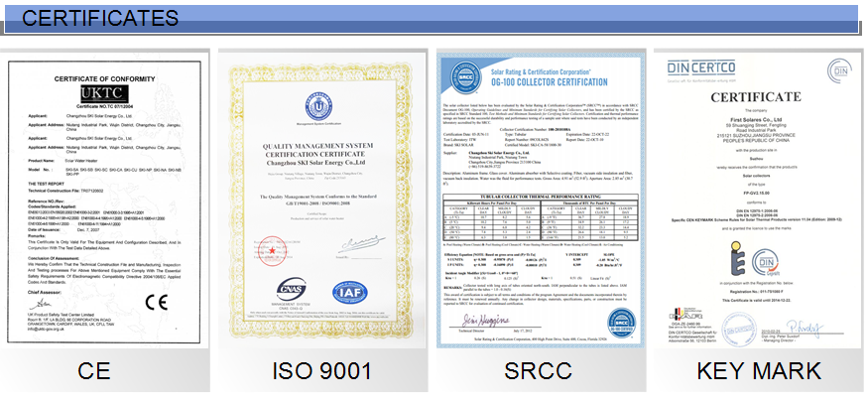Click the blue round emblem atop the ISO certificate
The width and height of the screenshot is (868, 404).
[x=318, y=106]
